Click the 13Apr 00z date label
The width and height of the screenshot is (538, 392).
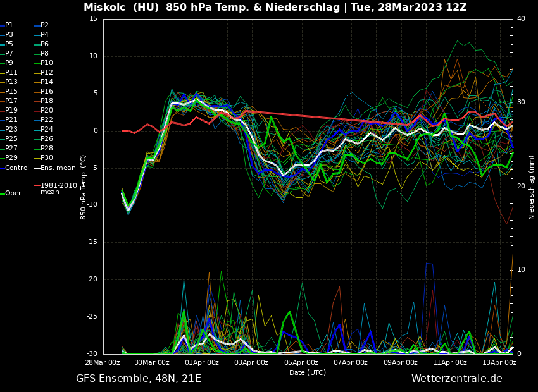pos(499,363)
